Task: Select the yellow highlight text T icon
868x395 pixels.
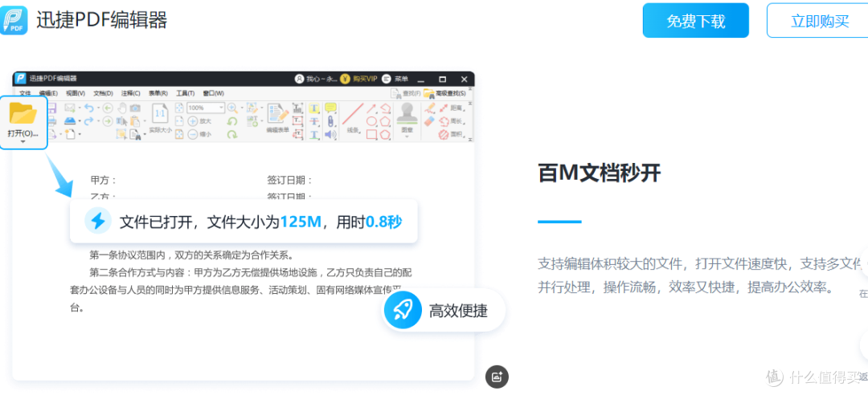Action: (314, 108)
